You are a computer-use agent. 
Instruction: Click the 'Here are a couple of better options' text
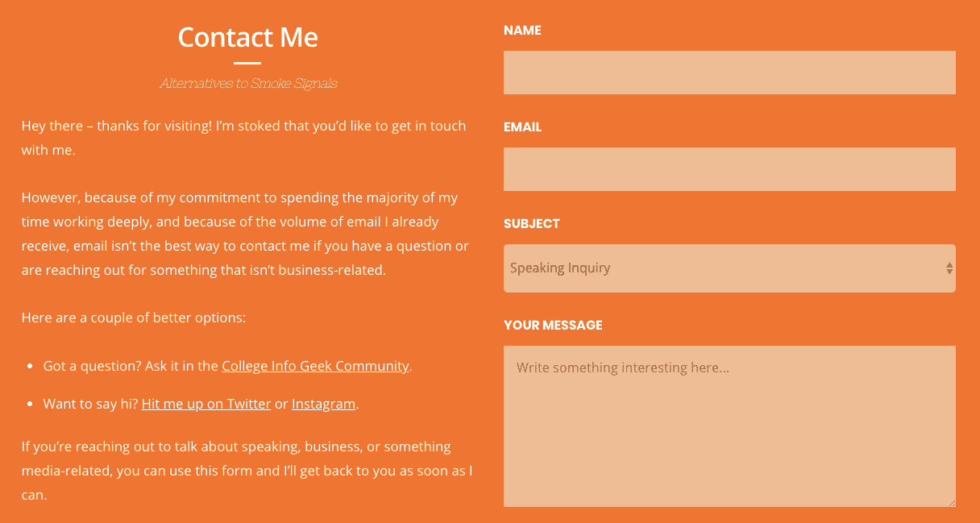(134, 318)
